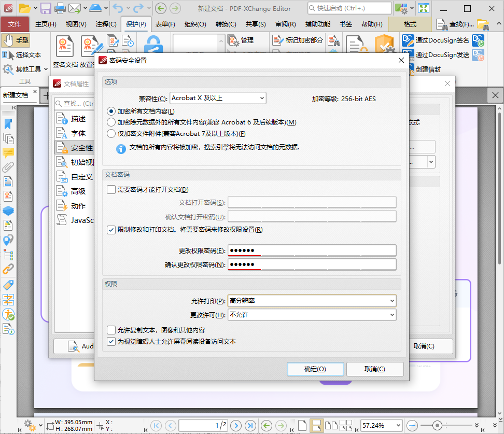Open the Attachments paperclip pane icon
Viewport: 504px width, 434px height.
(x=8, y=167)
